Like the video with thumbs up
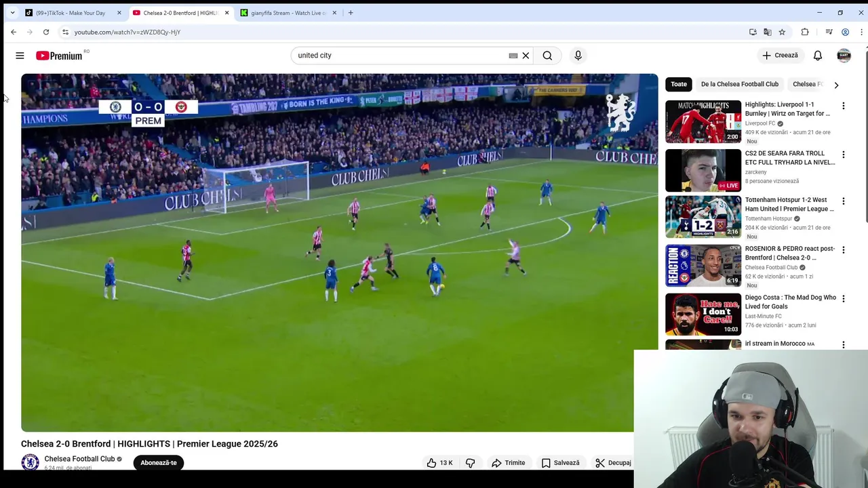This screenshot has width=868, height=488. [439, 463]
